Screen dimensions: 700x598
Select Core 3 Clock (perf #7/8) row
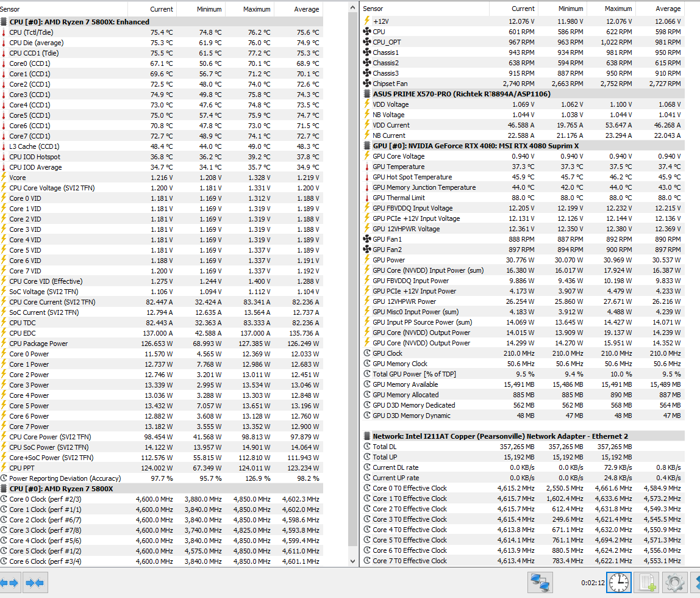[162, 530]
